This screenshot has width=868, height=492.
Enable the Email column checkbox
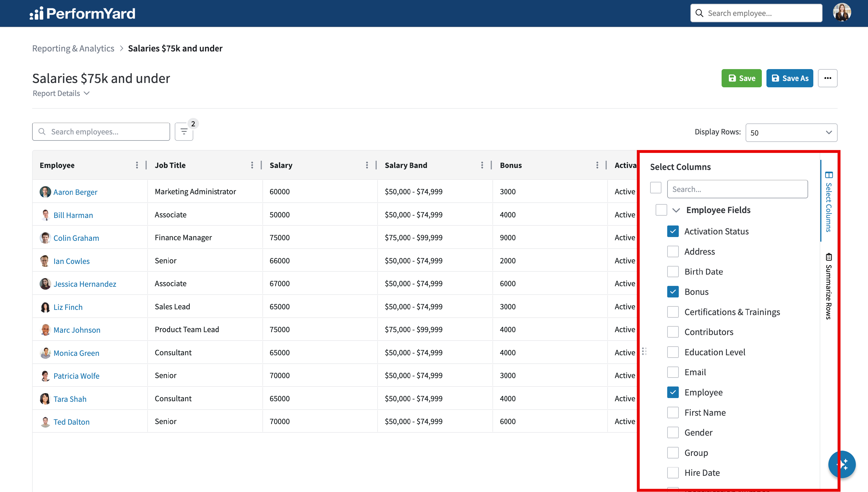tap(673, 372)
